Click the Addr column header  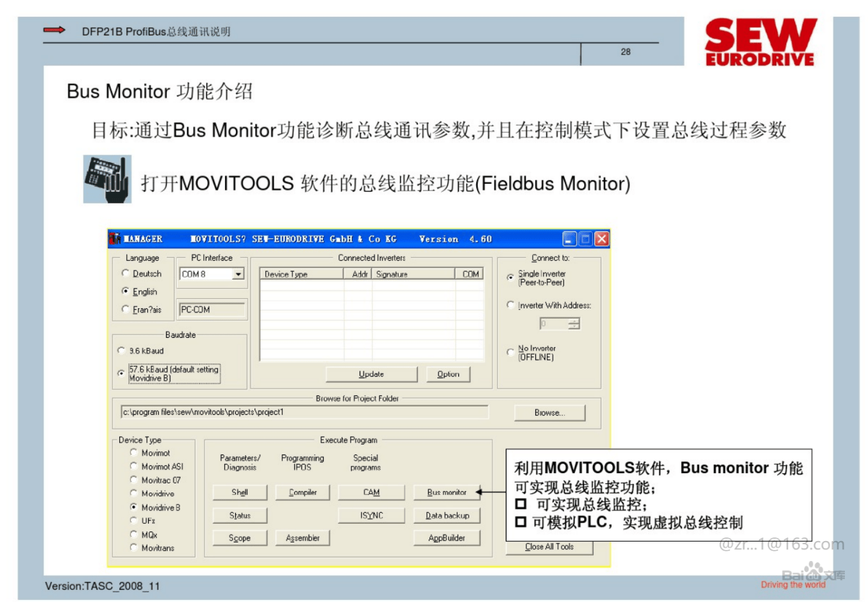point(358,274)
